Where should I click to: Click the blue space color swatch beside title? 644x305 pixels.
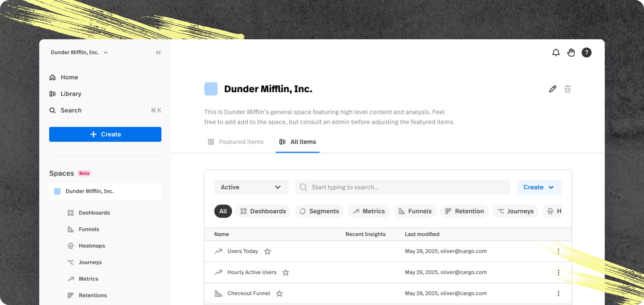point(211,89)
